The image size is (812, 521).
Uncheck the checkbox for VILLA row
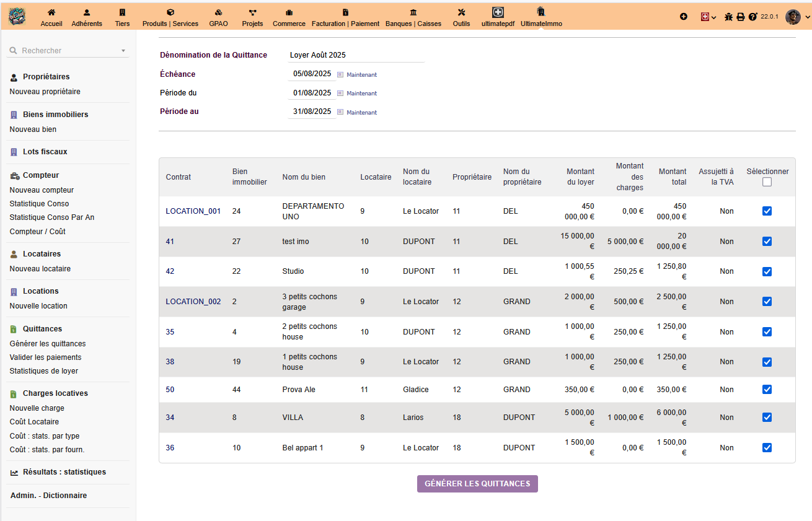(767, 418)
